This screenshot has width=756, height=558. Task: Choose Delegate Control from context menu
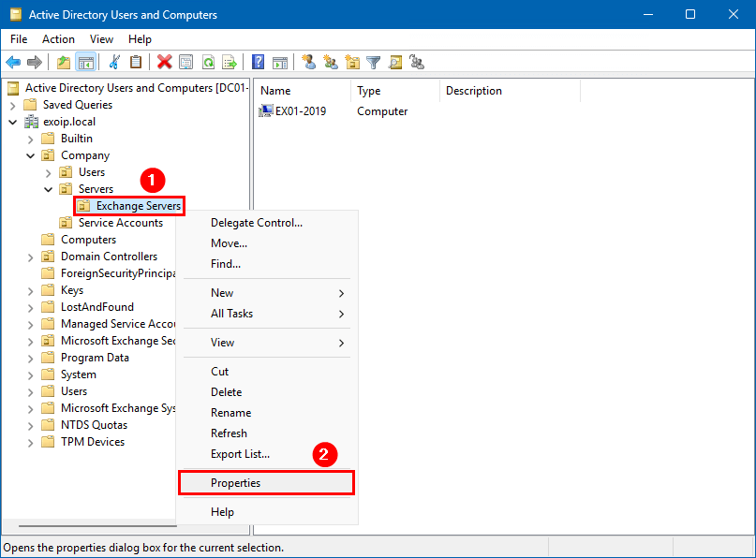pos(256,223)
